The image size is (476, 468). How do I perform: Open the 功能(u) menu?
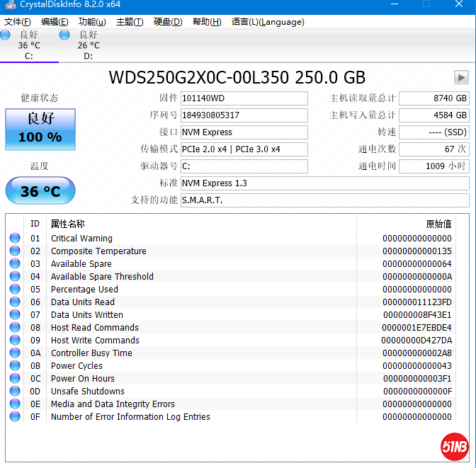(92, 22)
